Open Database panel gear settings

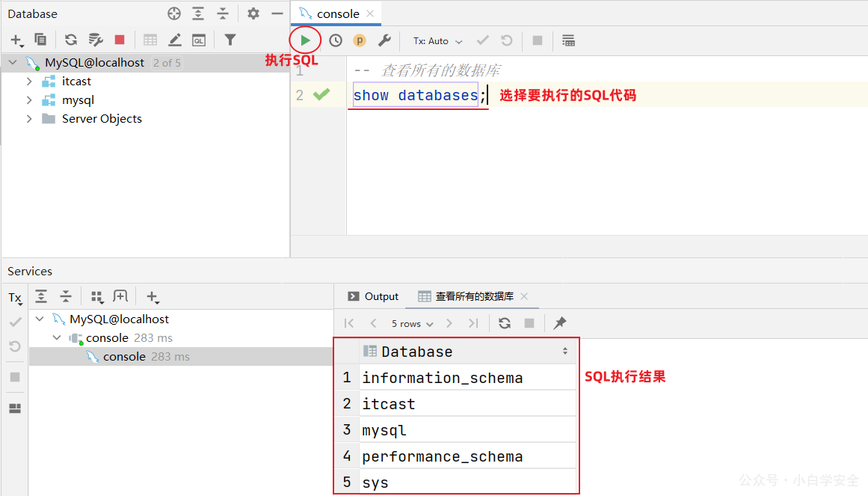coord(253,14)
